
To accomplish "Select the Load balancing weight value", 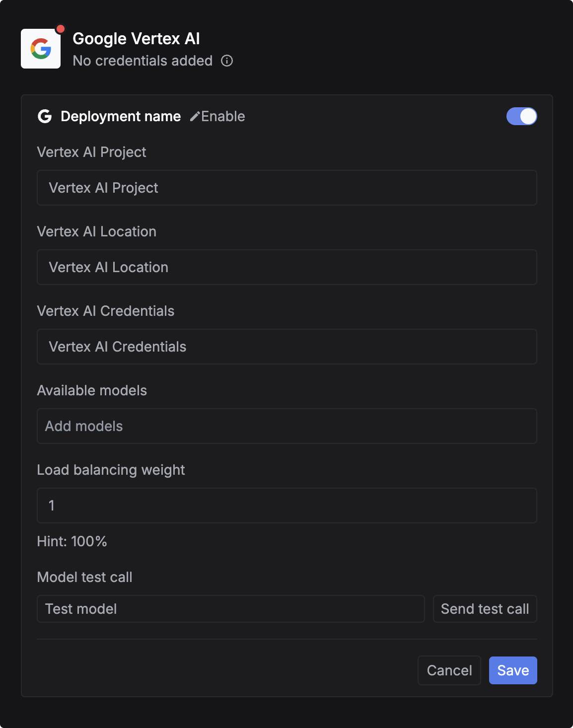I will 286,506.
